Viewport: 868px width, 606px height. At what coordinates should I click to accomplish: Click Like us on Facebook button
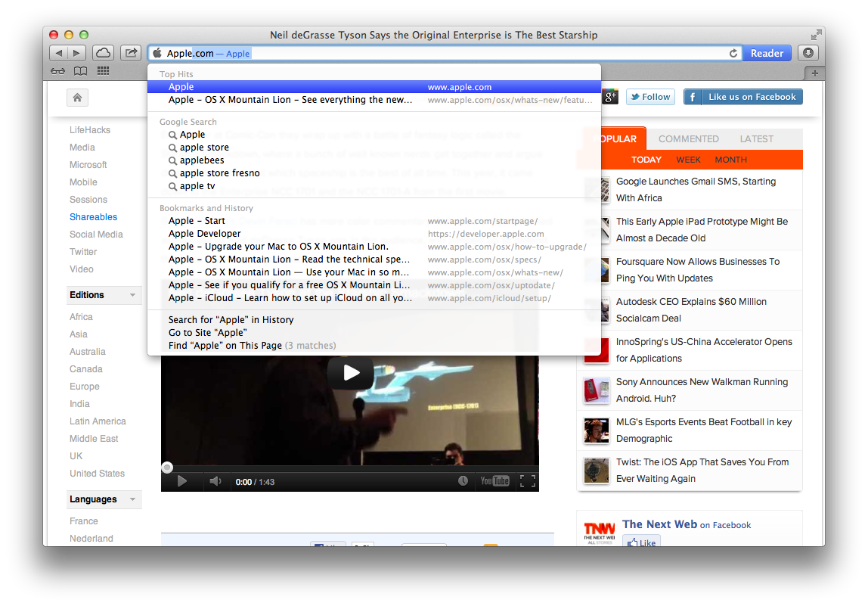pos(743,97)
